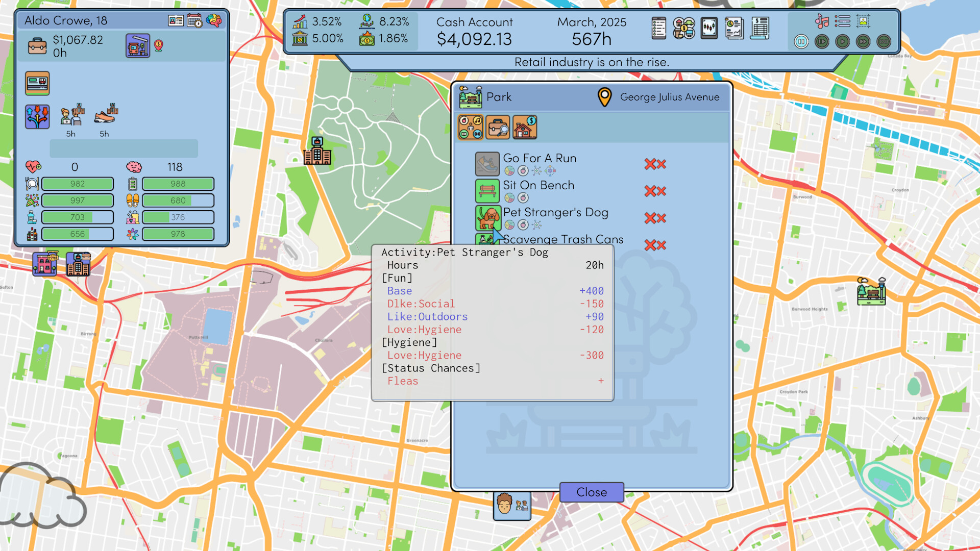
Task: Open the Park real estate house tab
Action: [525, 127]
